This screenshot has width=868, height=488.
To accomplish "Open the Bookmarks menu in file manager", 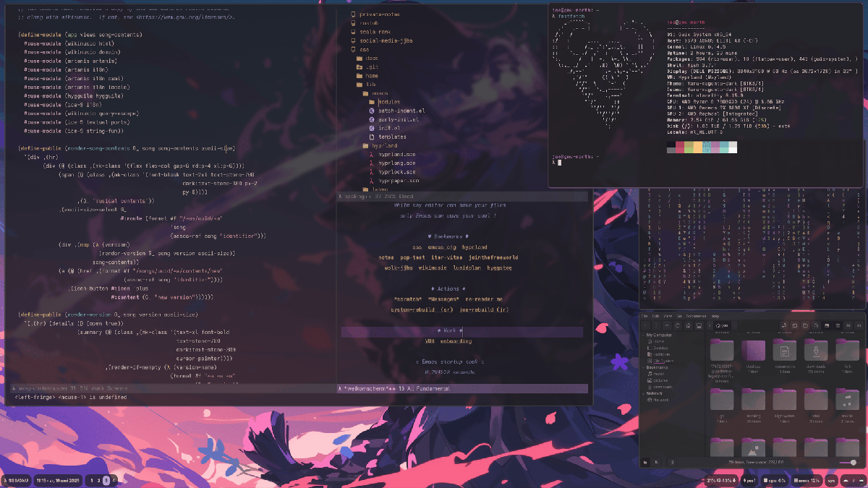I will coord(696,316).
